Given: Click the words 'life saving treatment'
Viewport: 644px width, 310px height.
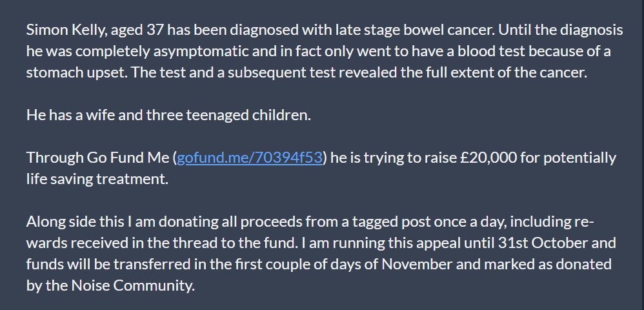Looking at the screenshot, I should click(x=97, y=180).
